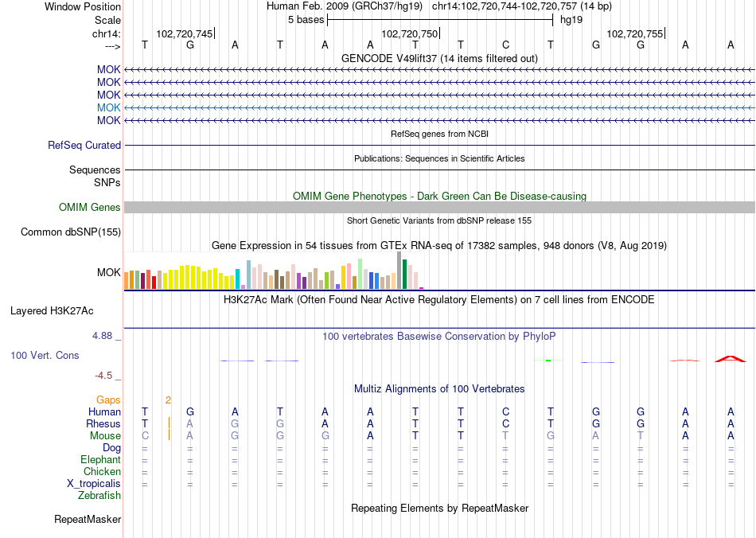Open 100 vertebrates Basewise Conservation by PhyloP title

point(439,336)
